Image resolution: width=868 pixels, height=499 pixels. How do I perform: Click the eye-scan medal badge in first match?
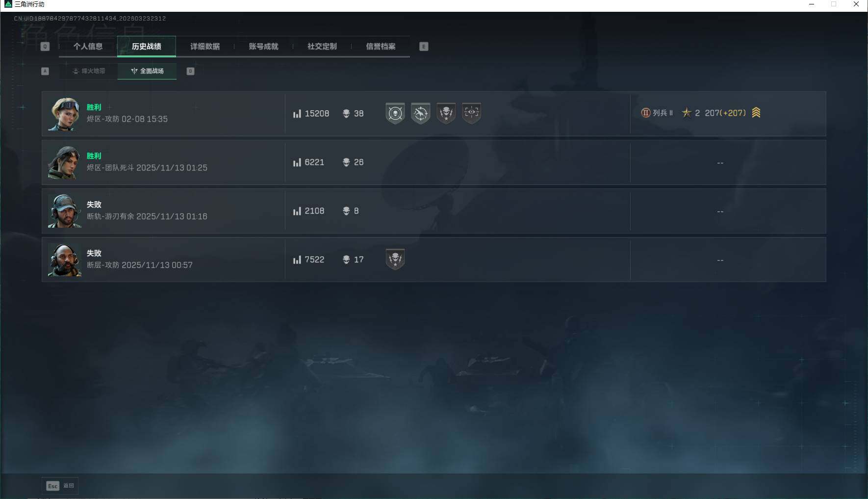click(472, 113)
